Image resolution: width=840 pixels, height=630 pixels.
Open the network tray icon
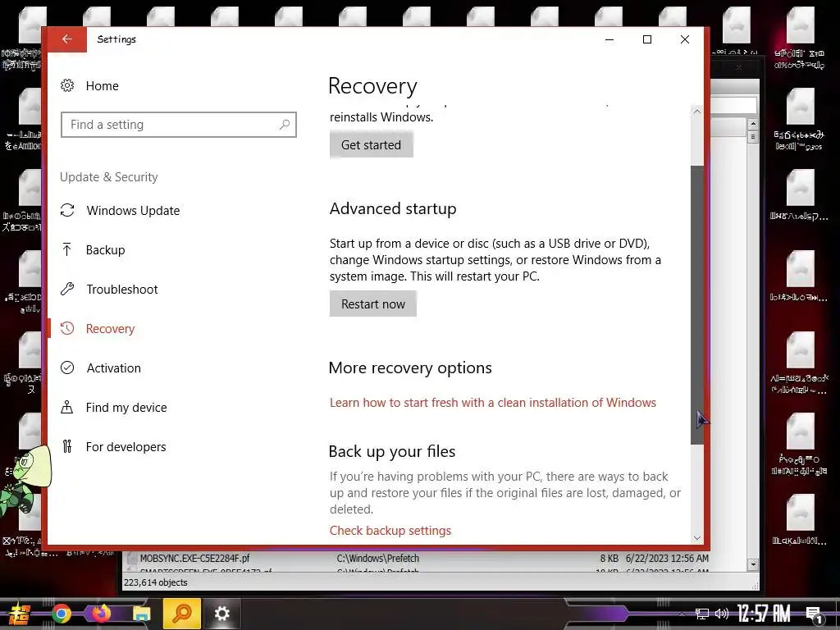(702, 614)
